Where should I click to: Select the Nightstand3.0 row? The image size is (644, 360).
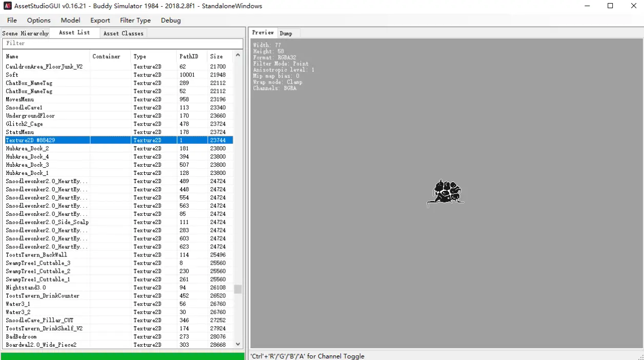pyautogui.click(x=118, y=288)
